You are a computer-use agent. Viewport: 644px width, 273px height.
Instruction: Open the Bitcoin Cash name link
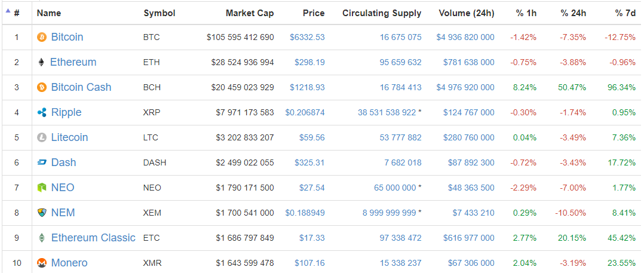coord(81,87)
